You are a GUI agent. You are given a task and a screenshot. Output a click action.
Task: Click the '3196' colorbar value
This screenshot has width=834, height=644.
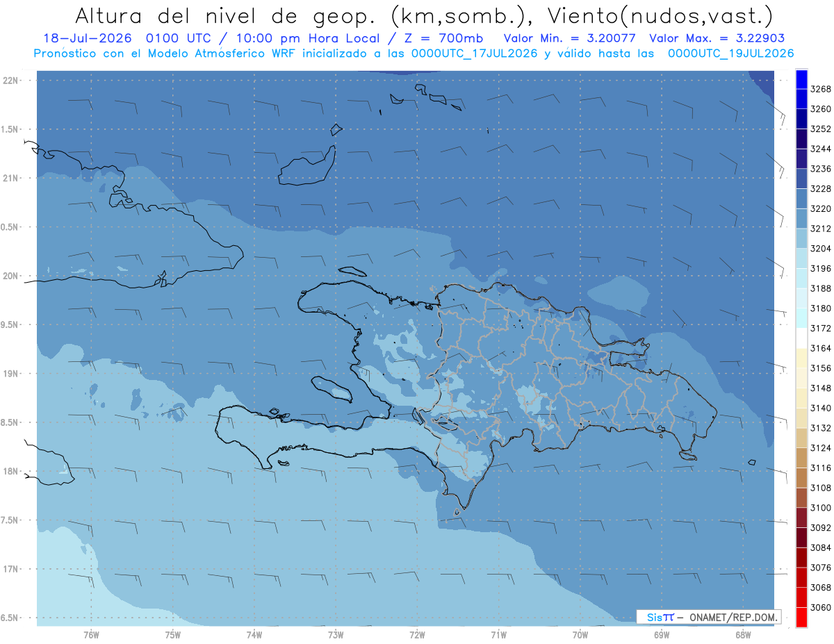(x=821, y=268)
